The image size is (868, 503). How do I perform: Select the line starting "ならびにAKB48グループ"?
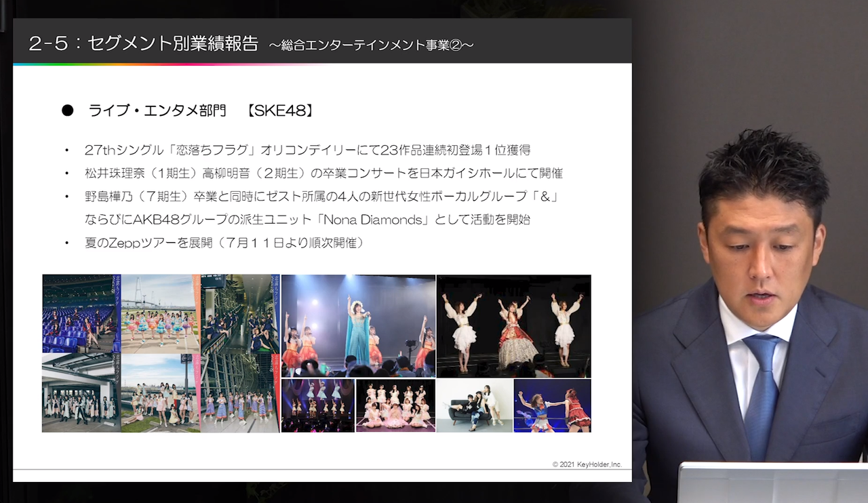[307, 219]
